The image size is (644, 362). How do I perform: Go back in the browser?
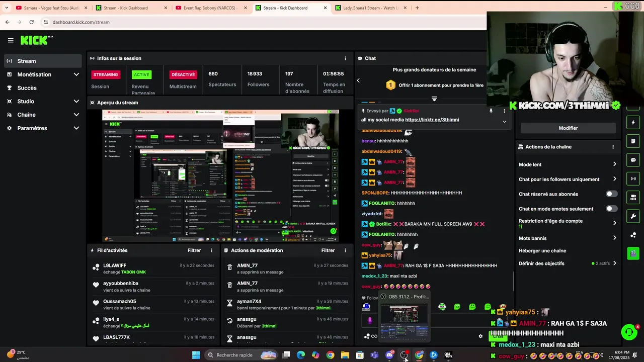(7, 22)
